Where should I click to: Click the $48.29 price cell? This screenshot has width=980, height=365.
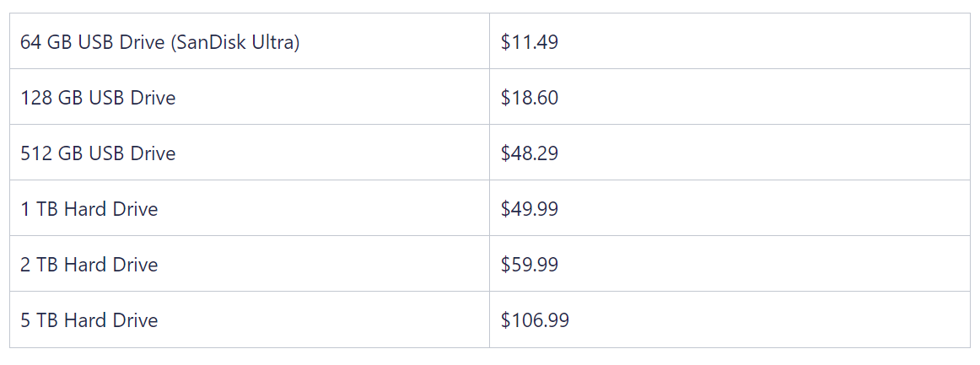tap(730, 153)
